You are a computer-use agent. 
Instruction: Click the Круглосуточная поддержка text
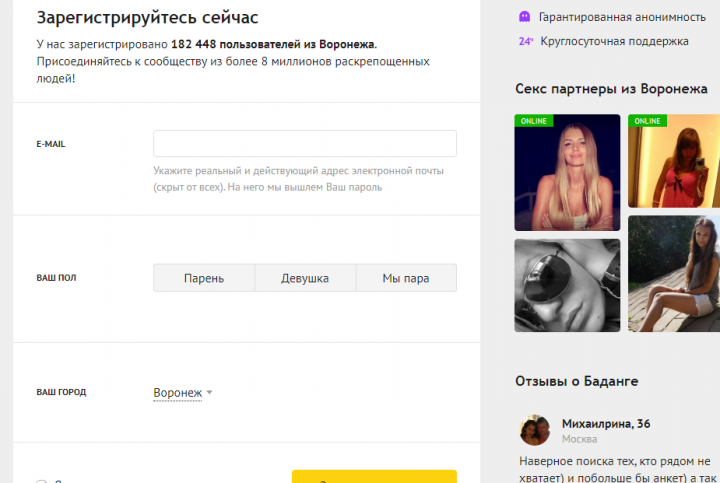614,42
